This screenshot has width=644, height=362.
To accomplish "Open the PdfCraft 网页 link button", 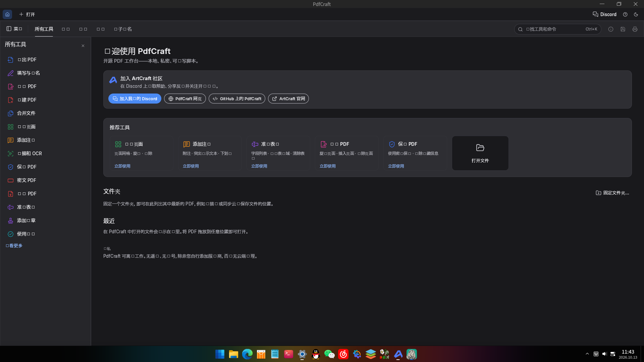I will [185, 99].
